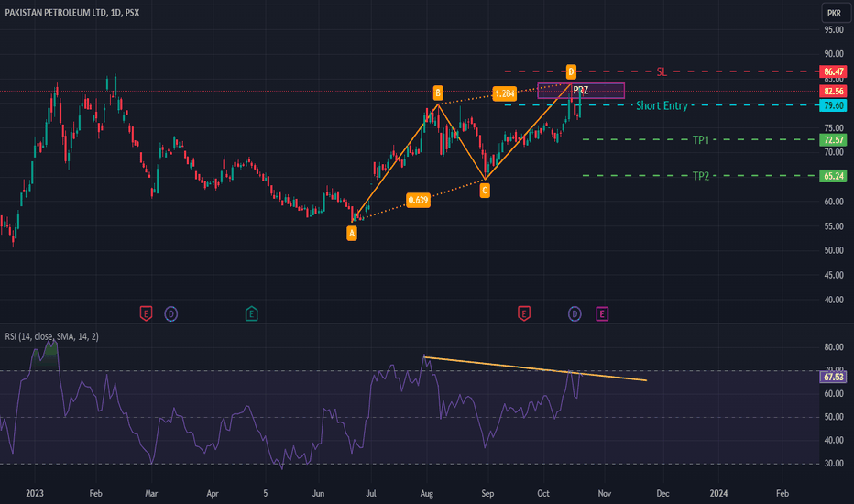Viewport: 854px width, 504px height.
Task: Select the PRZ rectangle label
Action: click(581, 90)
